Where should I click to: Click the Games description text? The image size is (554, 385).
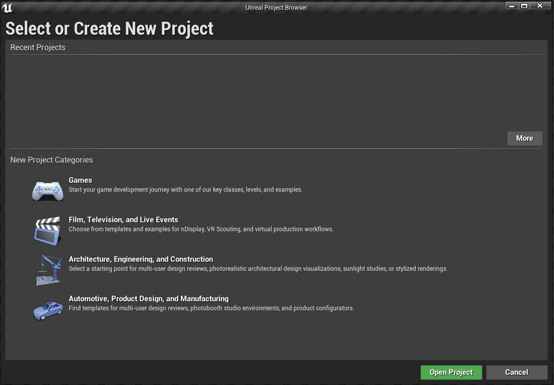[185, 190]
